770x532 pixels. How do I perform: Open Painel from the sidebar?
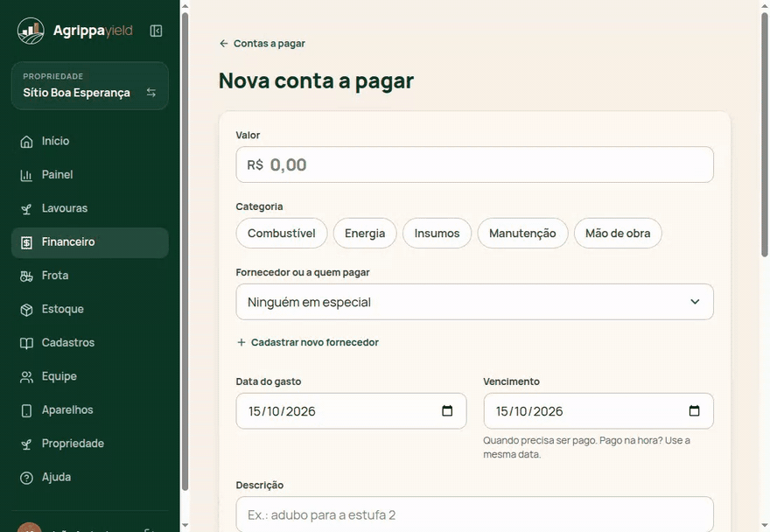click(90, 174)
